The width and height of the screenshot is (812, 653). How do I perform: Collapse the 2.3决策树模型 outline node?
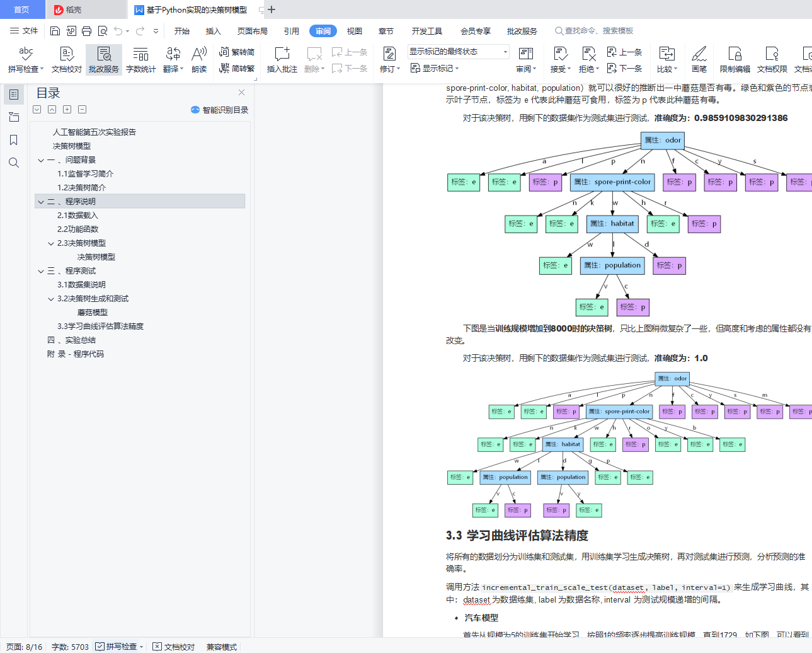(51, 243)
